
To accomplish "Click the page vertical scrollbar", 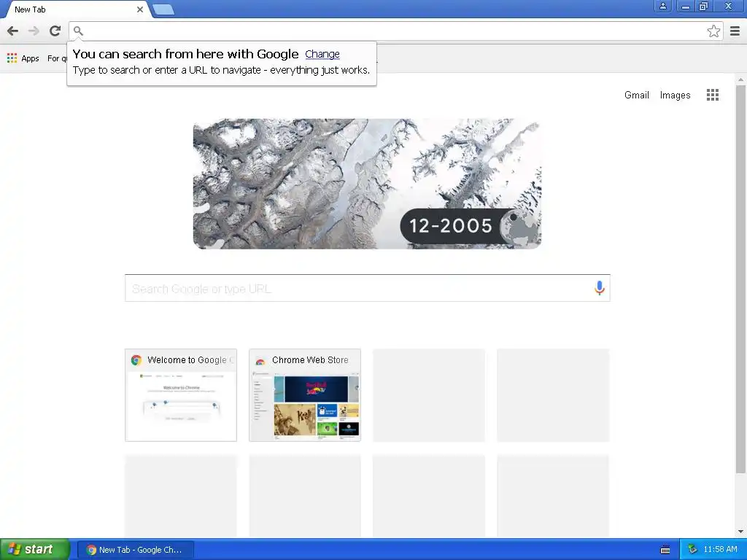I will (x=740, y=279).
